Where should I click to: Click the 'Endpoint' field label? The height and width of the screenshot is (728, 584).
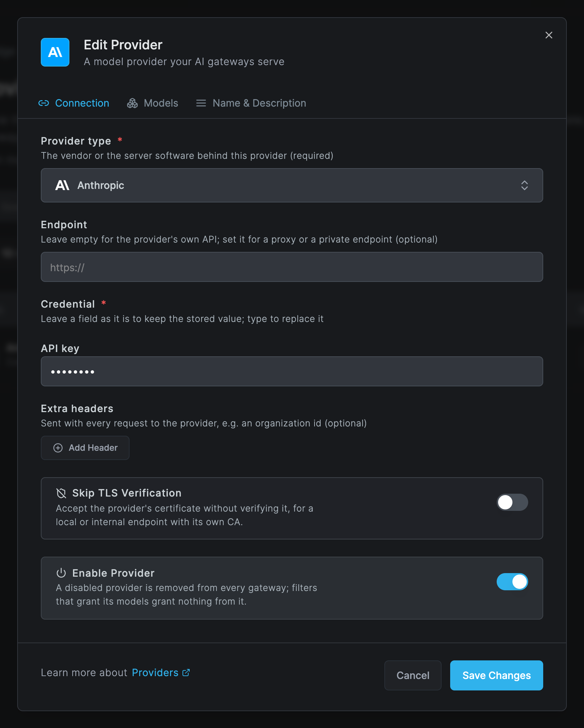(64, 225)
